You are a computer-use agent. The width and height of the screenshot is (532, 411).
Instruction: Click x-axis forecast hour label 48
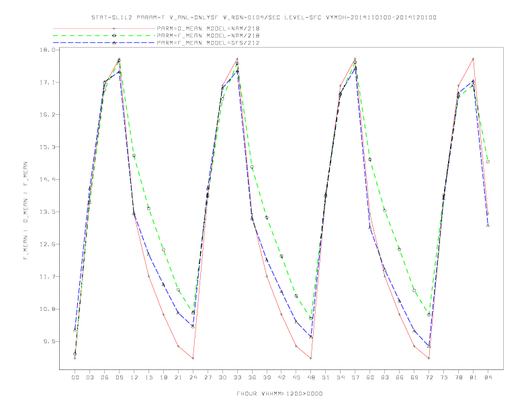311,377
